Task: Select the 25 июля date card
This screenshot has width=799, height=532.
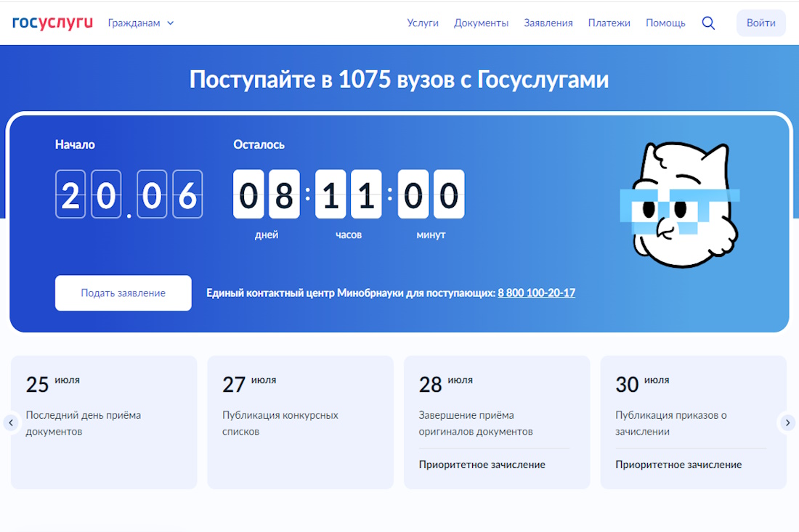Action: click(x=104, y=422)
